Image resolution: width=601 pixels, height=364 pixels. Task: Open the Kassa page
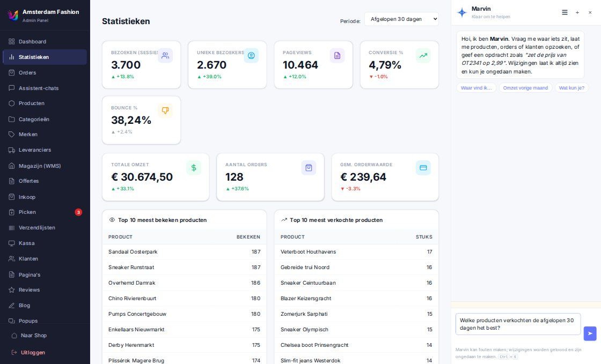pos(45,243)
